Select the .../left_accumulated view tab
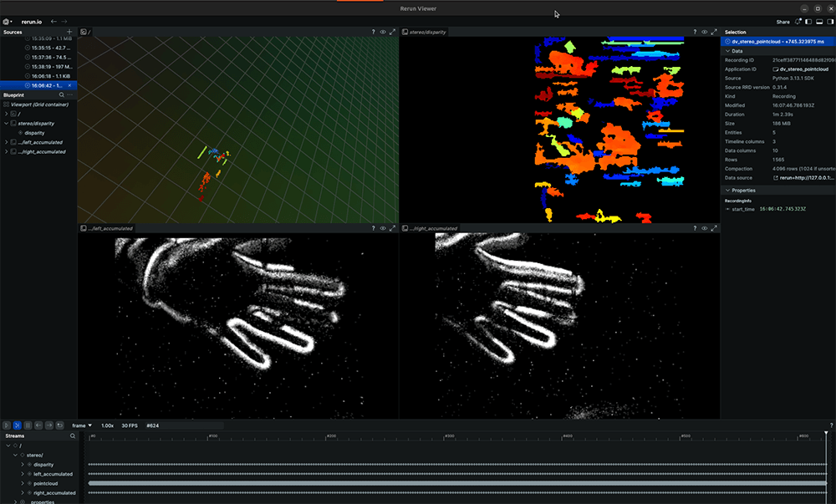The height and width of the screenshot is (504, 836). pyautogui.click(x=107, y=228)
